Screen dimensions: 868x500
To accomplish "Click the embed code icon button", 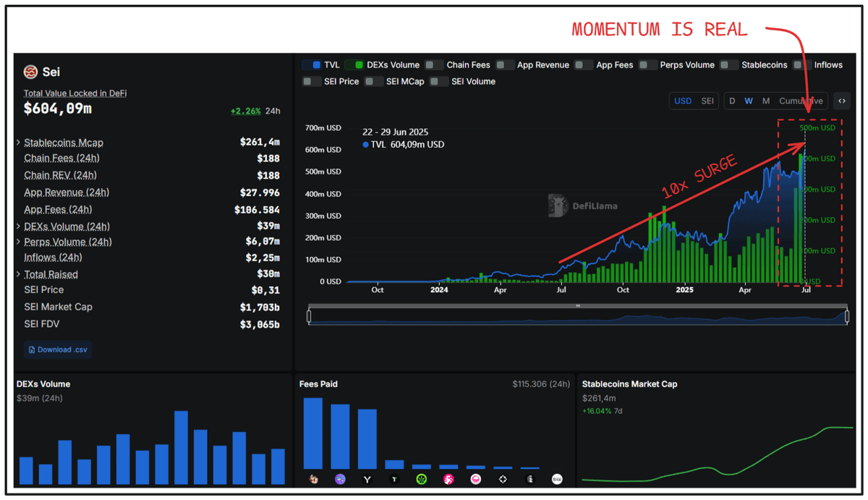I will click(x=841, y=101).
